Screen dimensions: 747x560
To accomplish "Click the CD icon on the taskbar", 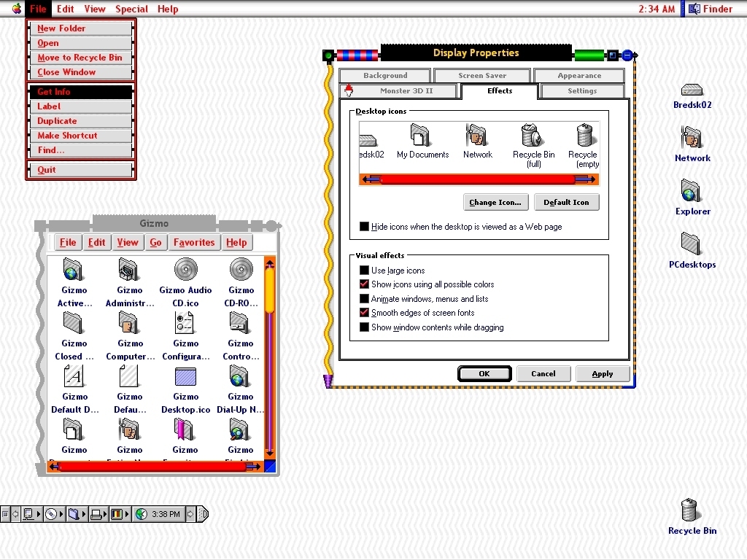I will tap(50, 514).
